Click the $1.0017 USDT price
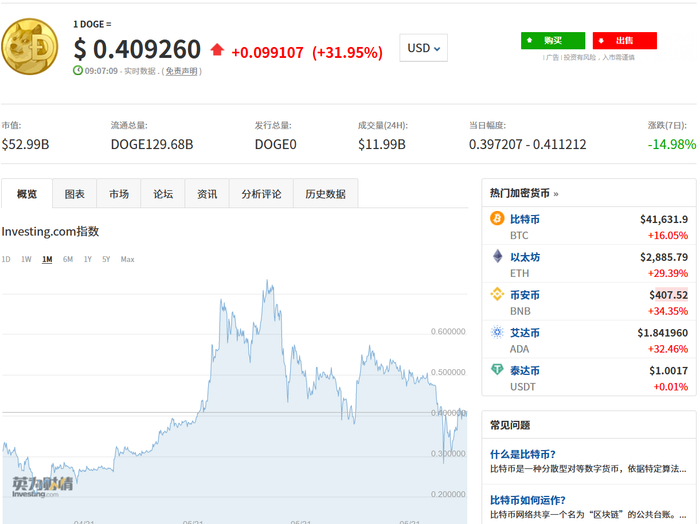This screenshot has width=700, height=524. 668,371
